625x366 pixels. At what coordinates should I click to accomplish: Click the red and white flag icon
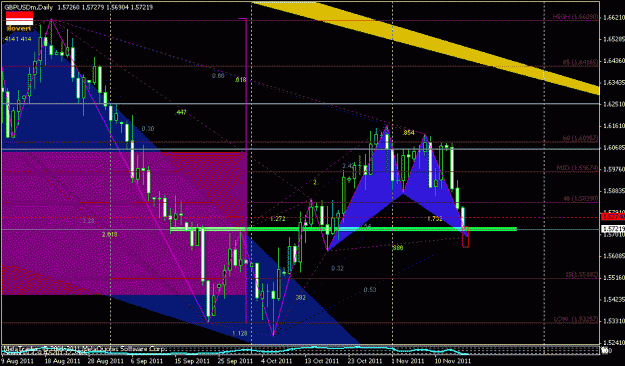(x=20, y=18)
